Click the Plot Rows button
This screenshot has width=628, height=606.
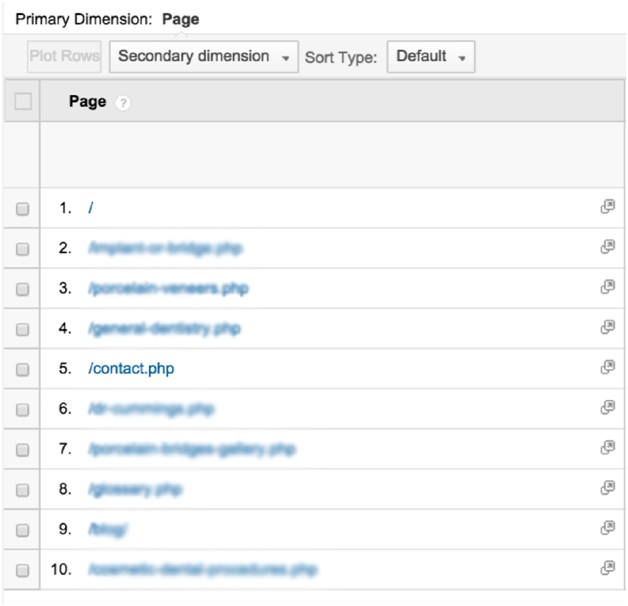(x=65, y=57)
